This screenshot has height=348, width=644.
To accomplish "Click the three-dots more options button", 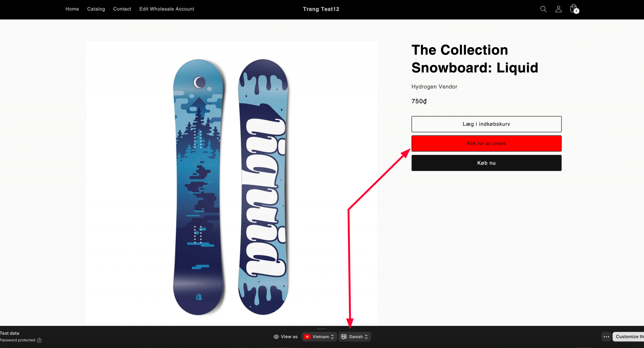I will (606, 337).
